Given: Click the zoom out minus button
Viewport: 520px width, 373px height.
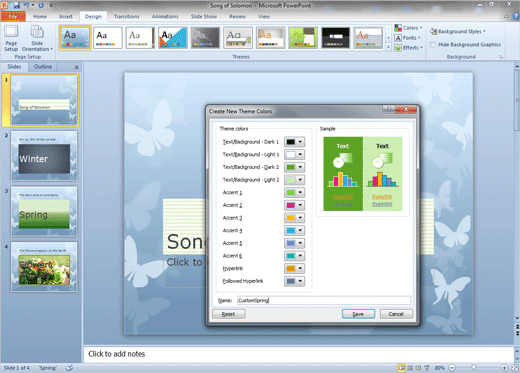Looking at the screenshot, I should click(452, 368).
